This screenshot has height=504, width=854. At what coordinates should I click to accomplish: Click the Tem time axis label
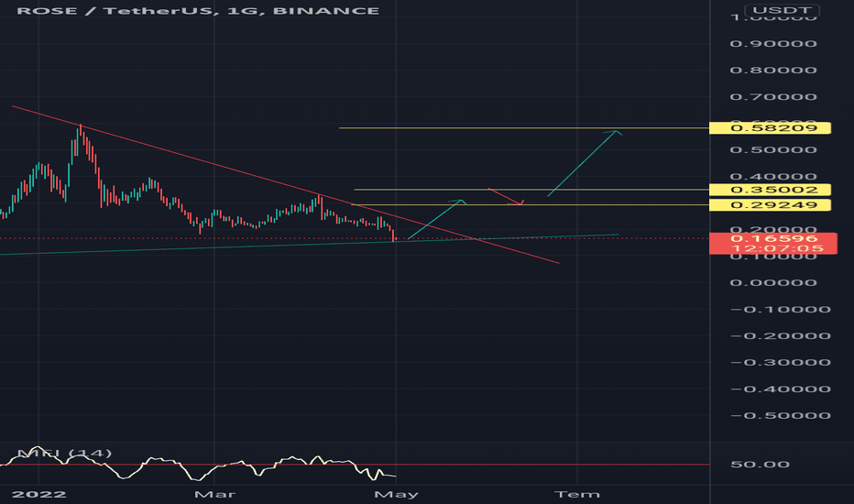[576, 495]
